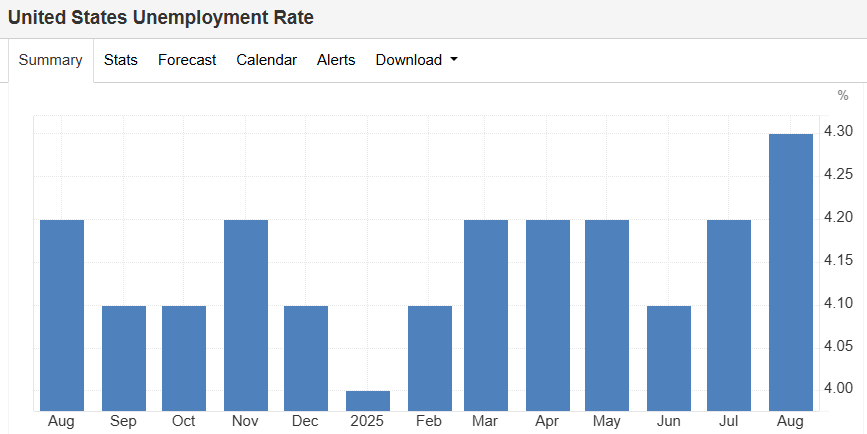
Task: Click the Jul unemployment bar
Action: pyautogui.click(x=729, y=315)
